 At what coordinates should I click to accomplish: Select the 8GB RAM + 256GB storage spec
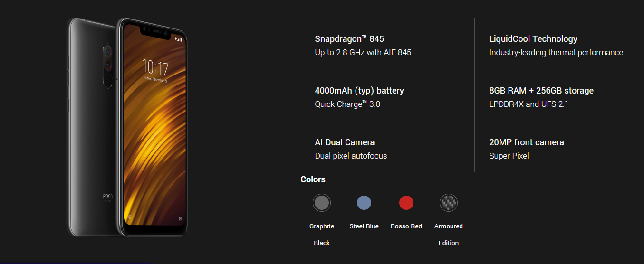coord(541,91)
